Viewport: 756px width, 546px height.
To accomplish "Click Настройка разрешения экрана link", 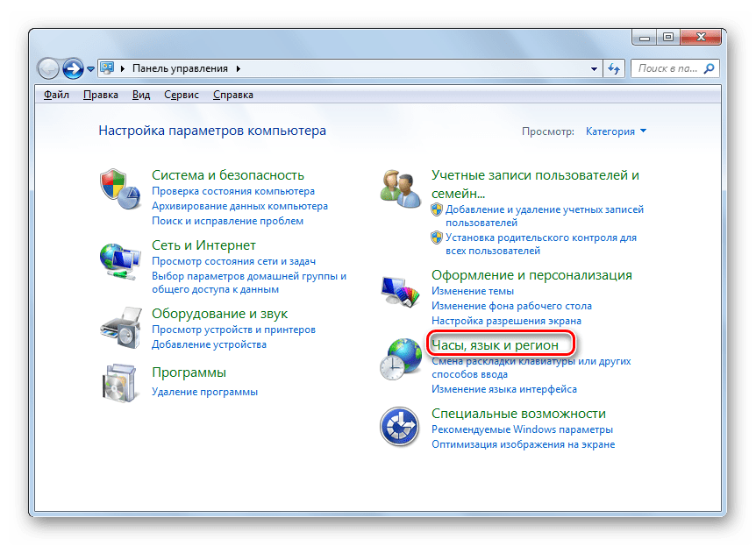I will pos(506,321).
